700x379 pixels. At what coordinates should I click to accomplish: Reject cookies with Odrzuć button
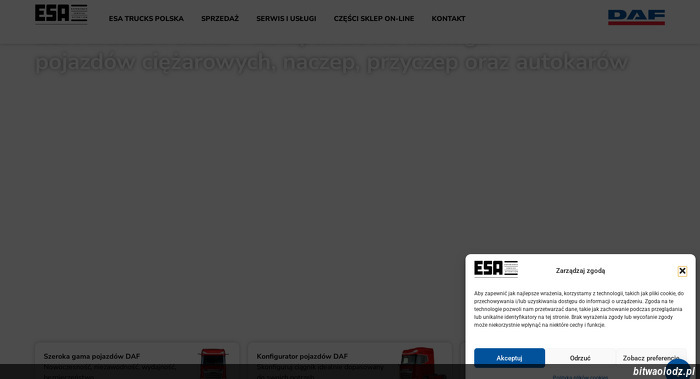point(580,358)
